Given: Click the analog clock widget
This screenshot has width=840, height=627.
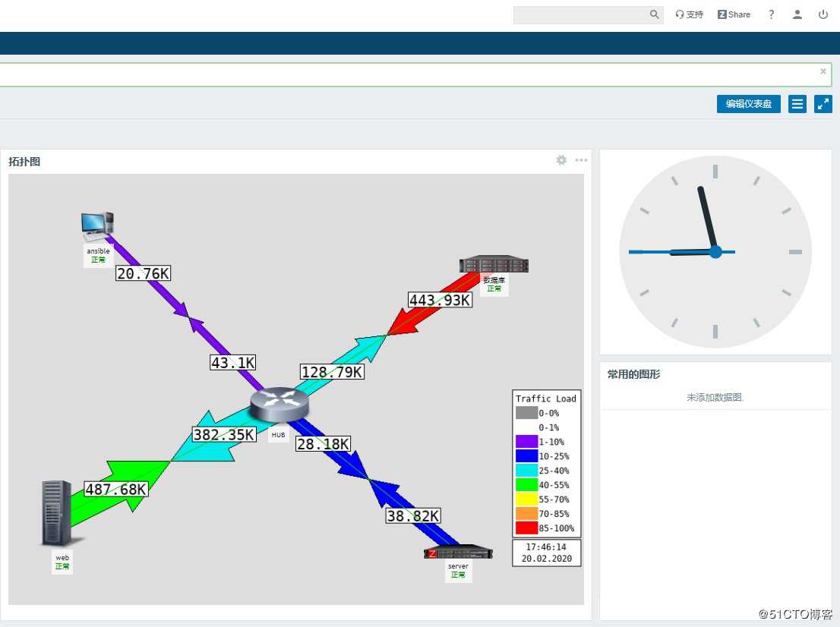Looking at the screenshot, I should click(x=715, y=252).
